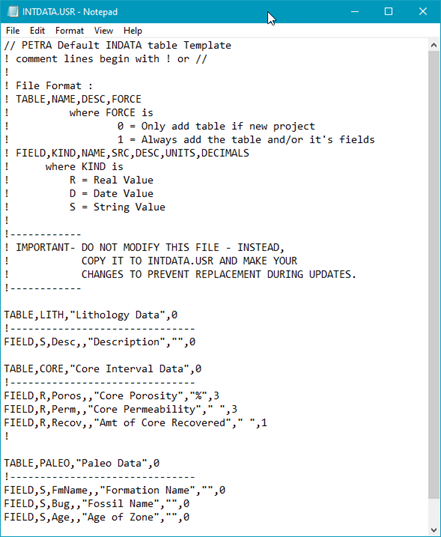Image resolution: width=441 pixels, height=537 pixels.
Task: Click the Fossil Name field line
Action: pos(97,503)
